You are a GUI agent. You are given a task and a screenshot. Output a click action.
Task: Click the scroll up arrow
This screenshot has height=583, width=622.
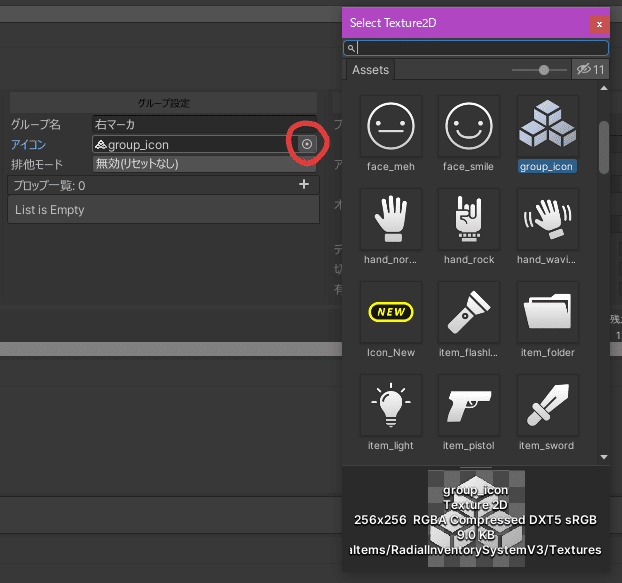pyautogui.click(x=604, y=88)
